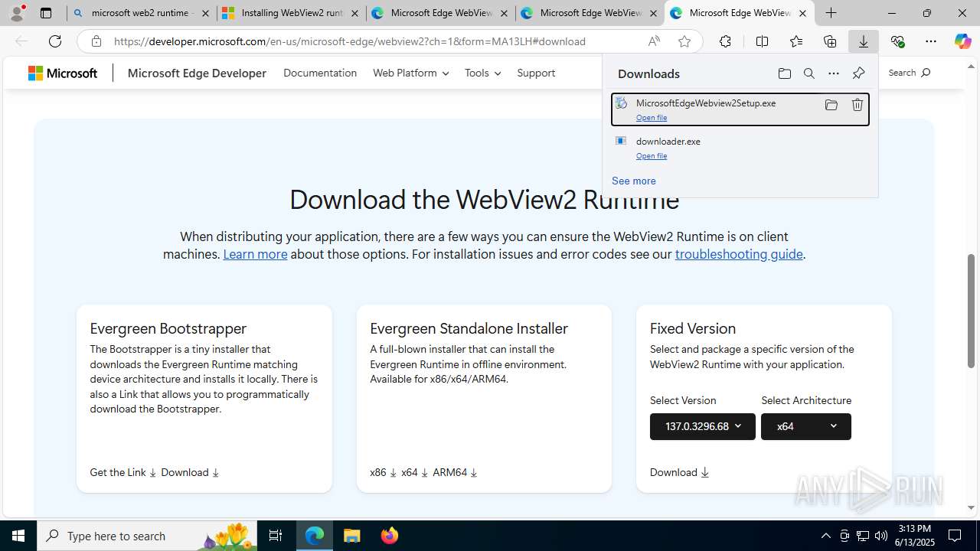
Task: Toggle the Downloads toolbar icon
Action: pos(864,41)
